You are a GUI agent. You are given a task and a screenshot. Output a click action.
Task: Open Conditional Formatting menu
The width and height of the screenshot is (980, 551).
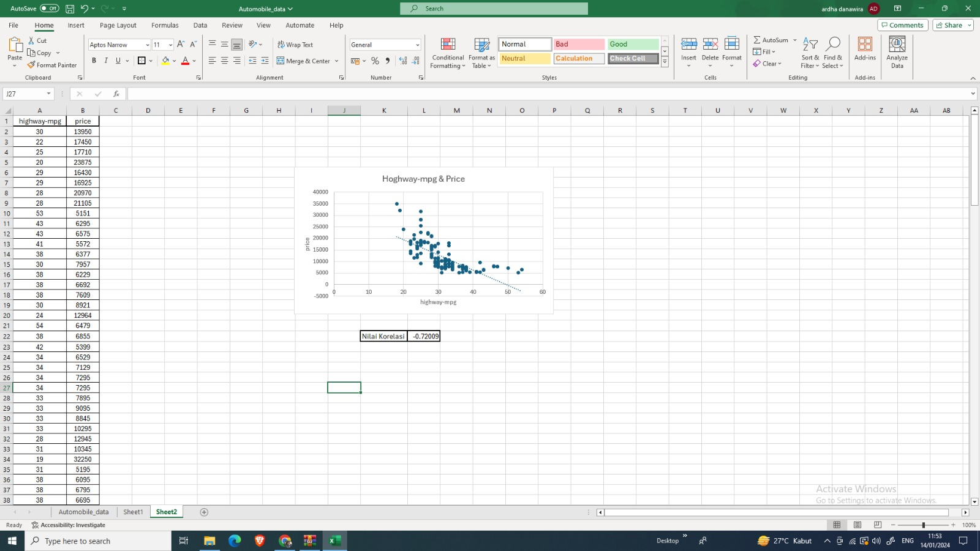point(448,53)
